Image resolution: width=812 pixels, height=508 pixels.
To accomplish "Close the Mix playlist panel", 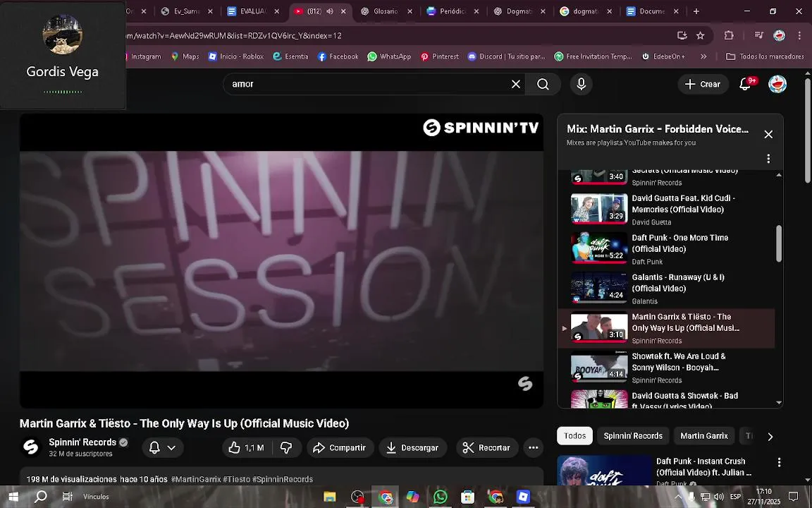I will point(768,134).
